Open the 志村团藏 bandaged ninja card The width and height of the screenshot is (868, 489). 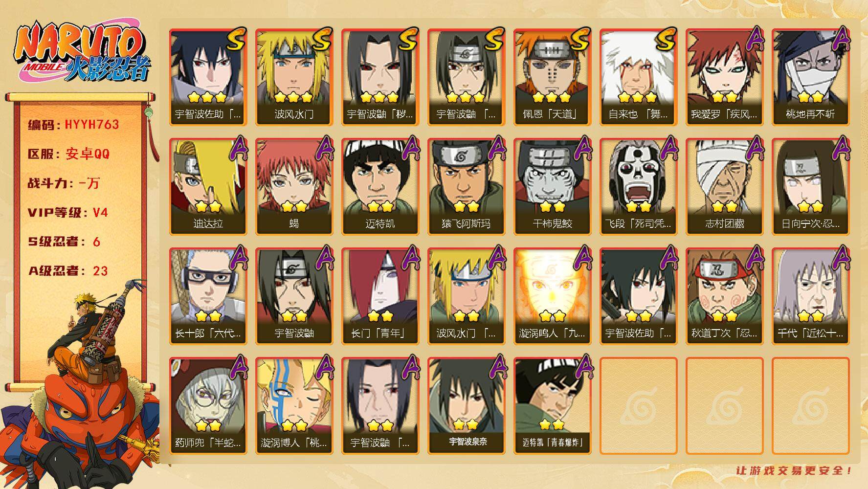[x=724, y=186]
